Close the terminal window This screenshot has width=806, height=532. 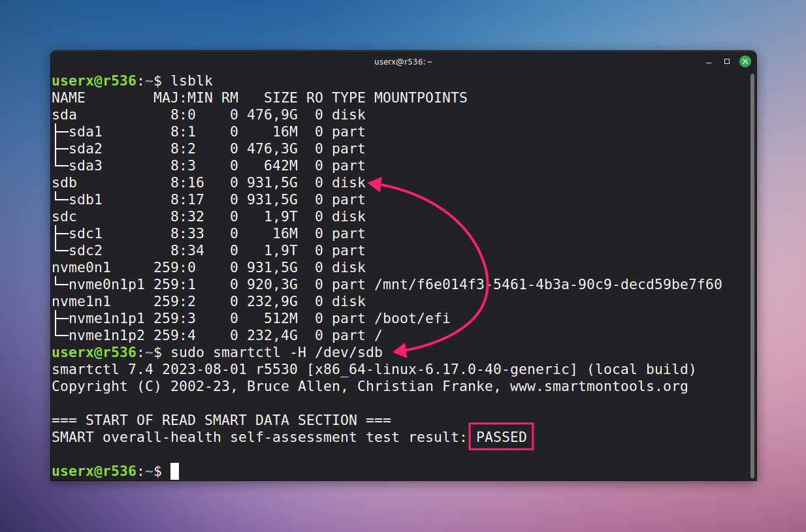[x=745, y=61]
